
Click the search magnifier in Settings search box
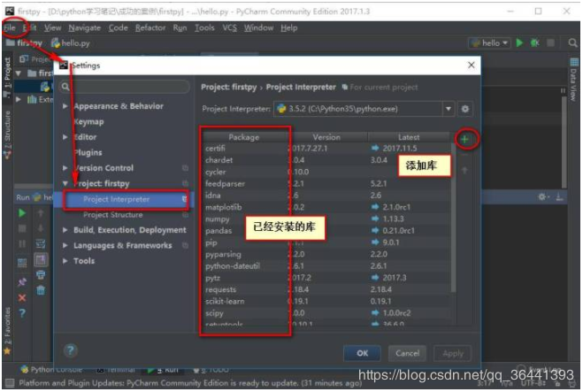tap(65, 87)
